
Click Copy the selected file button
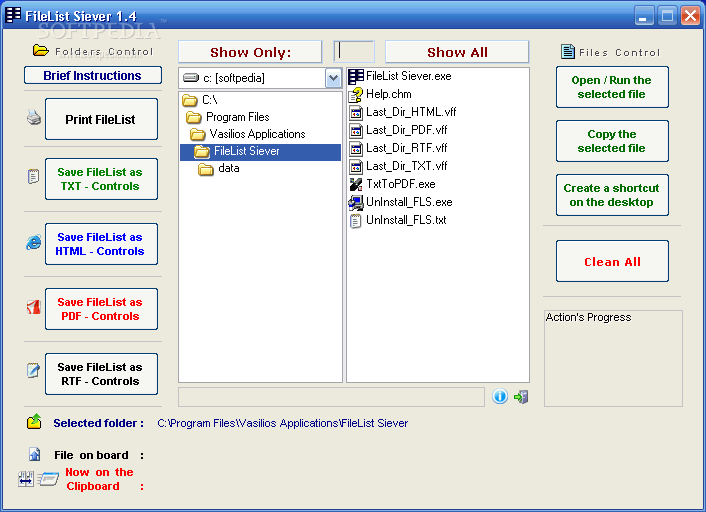(612, 141)
